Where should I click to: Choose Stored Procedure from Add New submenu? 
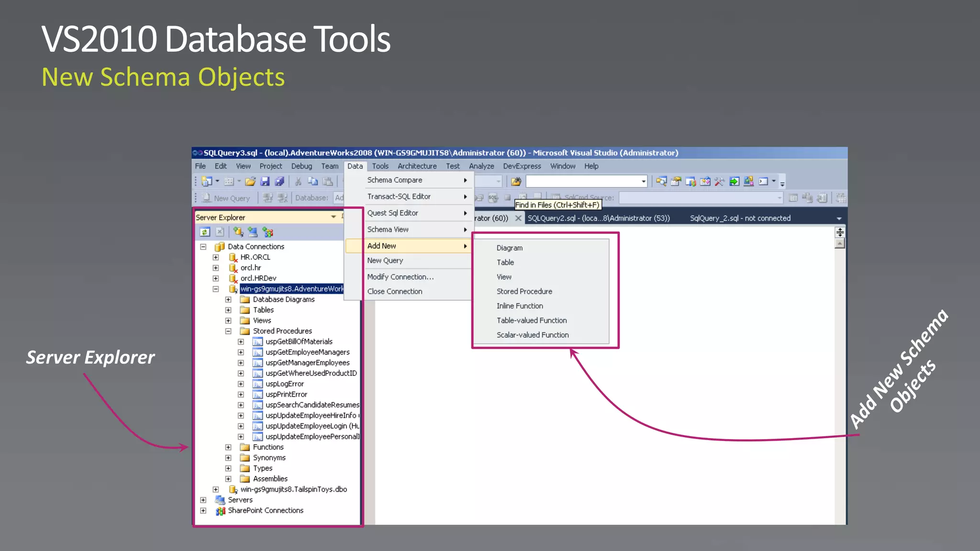click(541, 291)
